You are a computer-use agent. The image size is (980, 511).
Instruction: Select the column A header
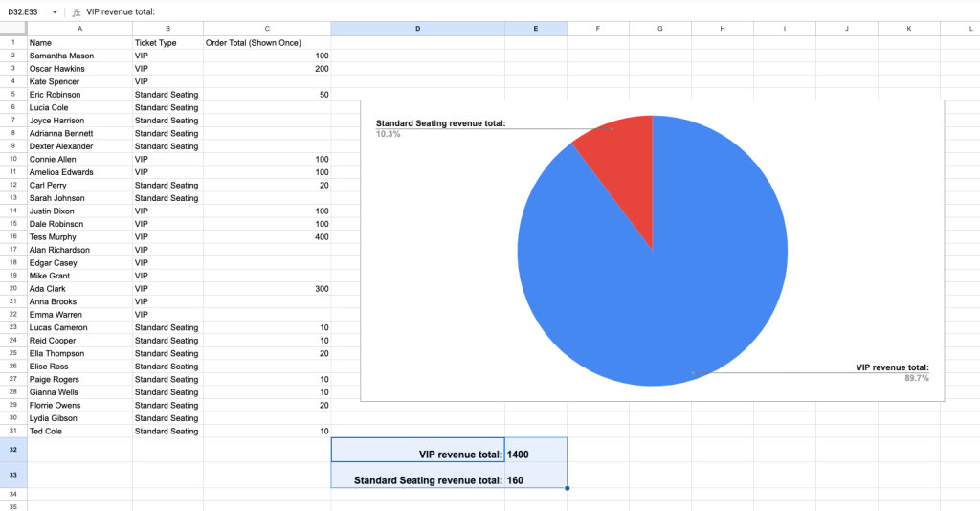click(79, 29)
